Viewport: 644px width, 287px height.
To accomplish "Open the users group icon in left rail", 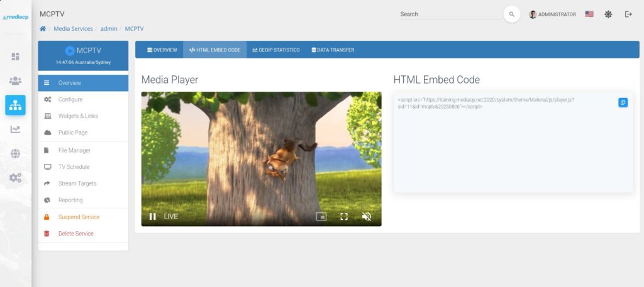I will 15,81.
